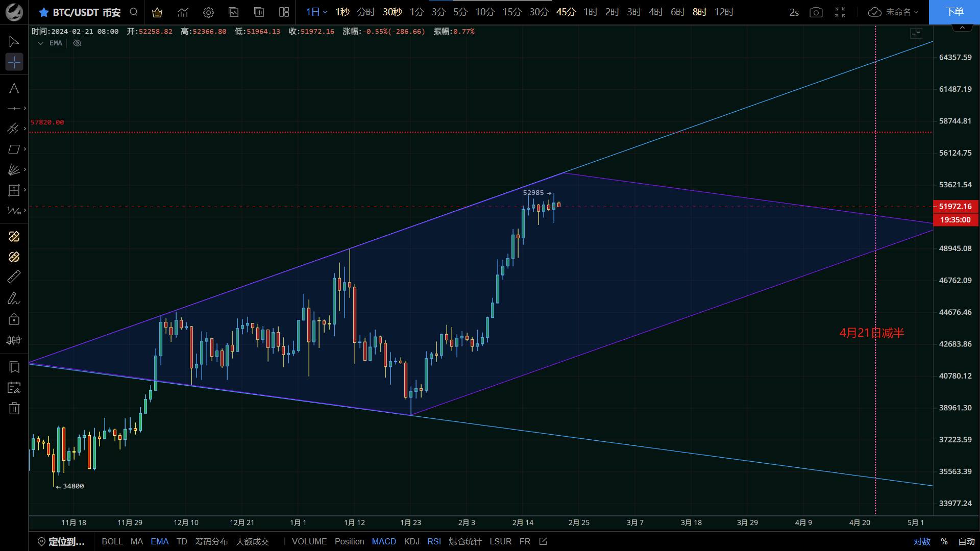Select the MACD indicator tab
980x551 pixels.
384,541
